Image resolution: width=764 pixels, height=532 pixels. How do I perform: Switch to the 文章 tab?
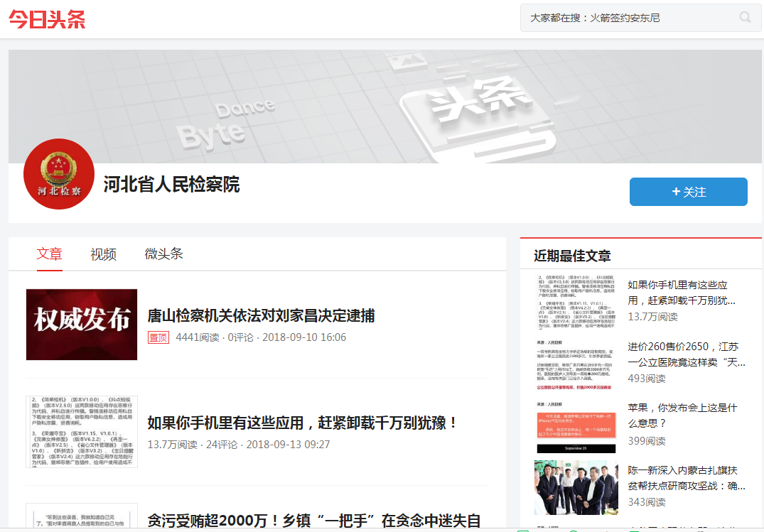click(50, 254)
